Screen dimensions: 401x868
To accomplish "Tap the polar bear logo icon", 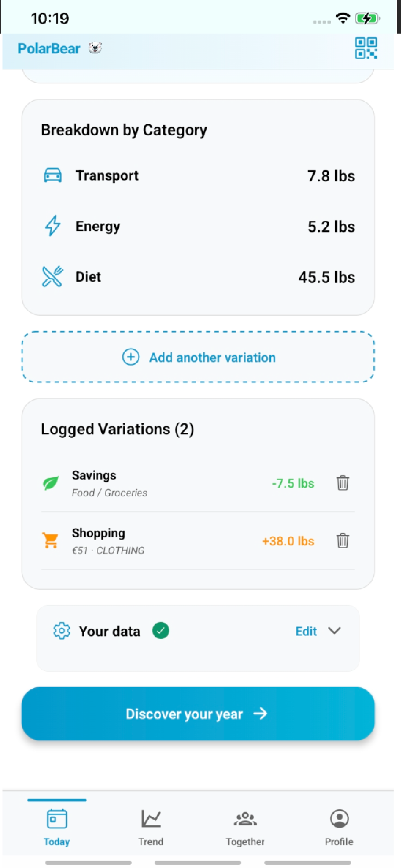I will (95, 48).
